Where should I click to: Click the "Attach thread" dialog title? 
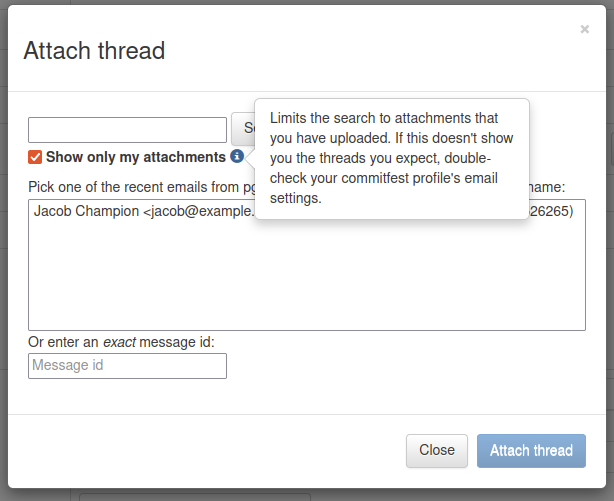tap(94, 50)
